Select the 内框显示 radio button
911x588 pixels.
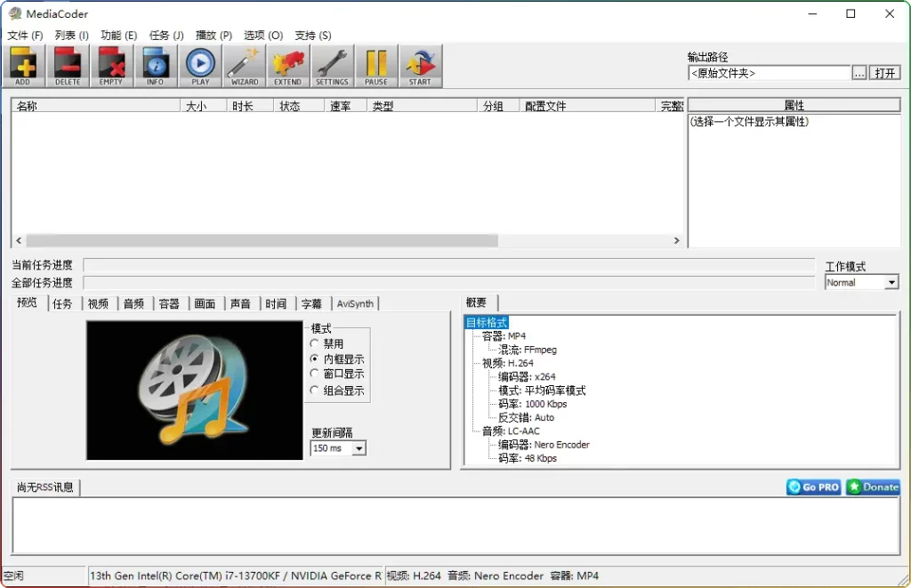314,359
